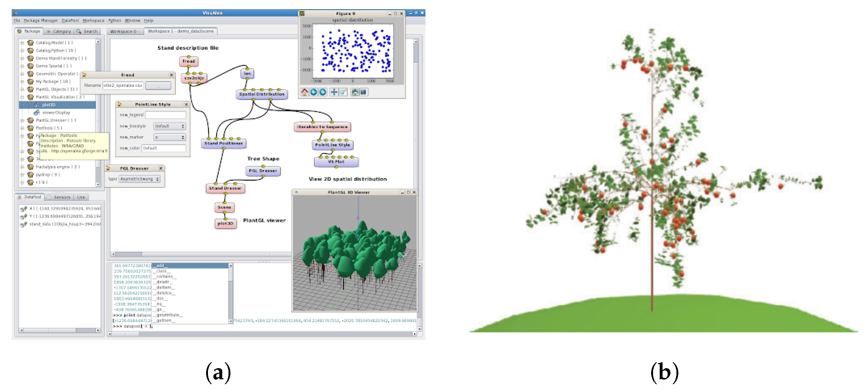Open the new_linestyle Default dropdown

pos(169,126)
